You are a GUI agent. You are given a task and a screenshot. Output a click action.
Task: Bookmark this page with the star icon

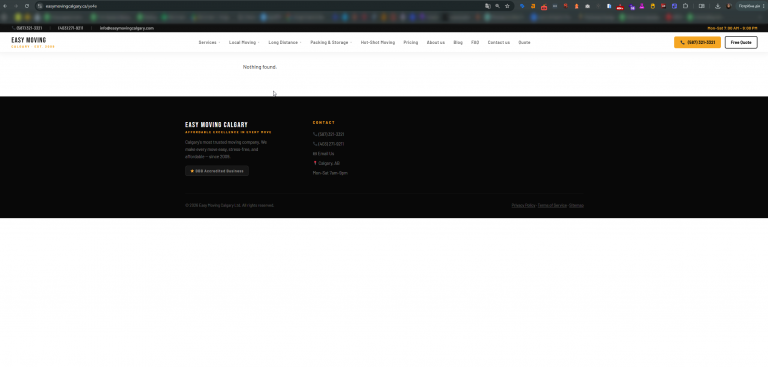tap(507, 6)
